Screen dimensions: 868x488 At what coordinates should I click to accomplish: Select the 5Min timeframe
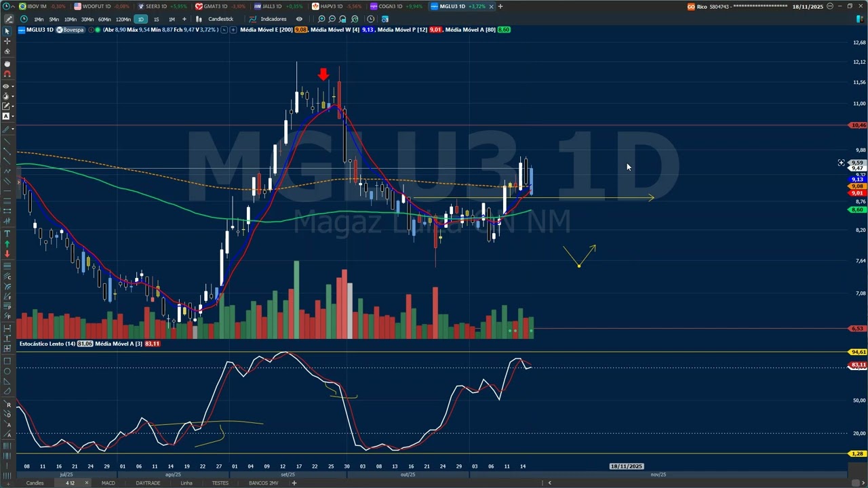54,19
